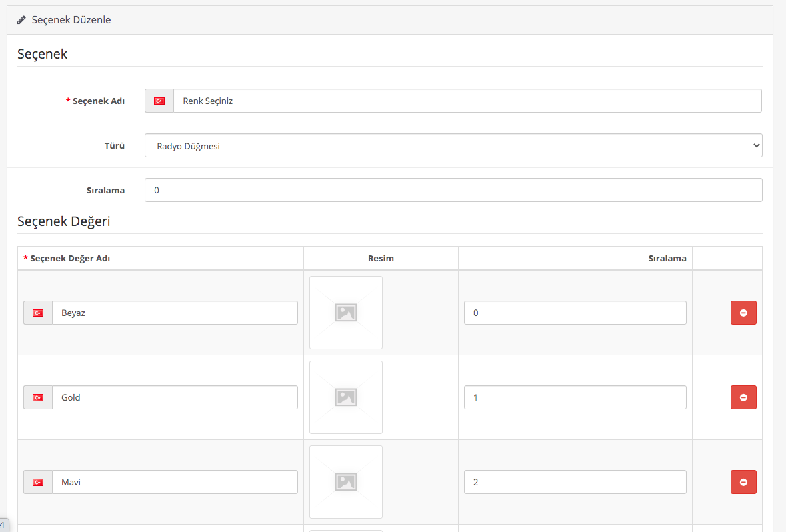Click the flag icon in the Gold row

click(38, 397)
